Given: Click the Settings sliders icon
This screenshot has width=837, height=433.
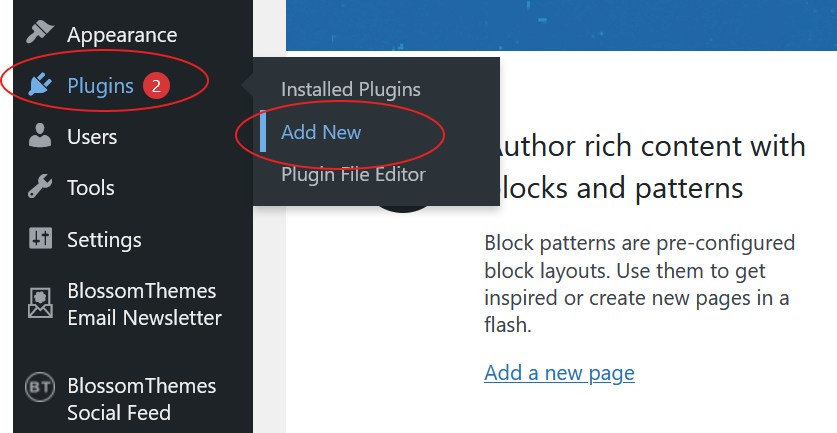Looking at the screenshot, I should pyautogui.click(x=41, y=238).
